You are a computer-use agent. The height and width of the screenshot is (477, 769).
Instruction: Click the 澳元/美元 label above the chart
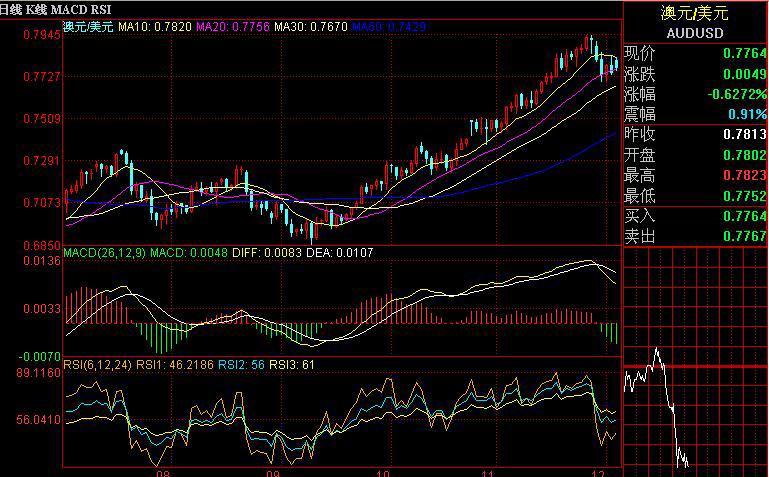coord(88,26)
